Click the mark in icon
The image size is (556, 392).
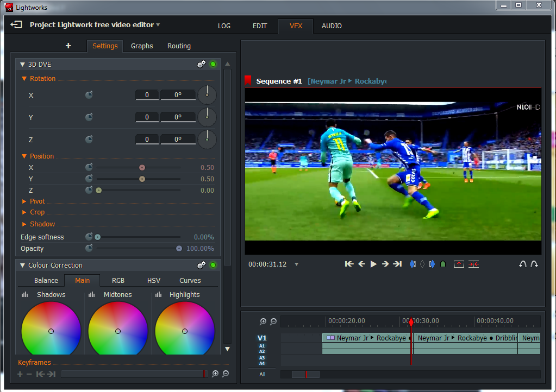tap(413, 264)
